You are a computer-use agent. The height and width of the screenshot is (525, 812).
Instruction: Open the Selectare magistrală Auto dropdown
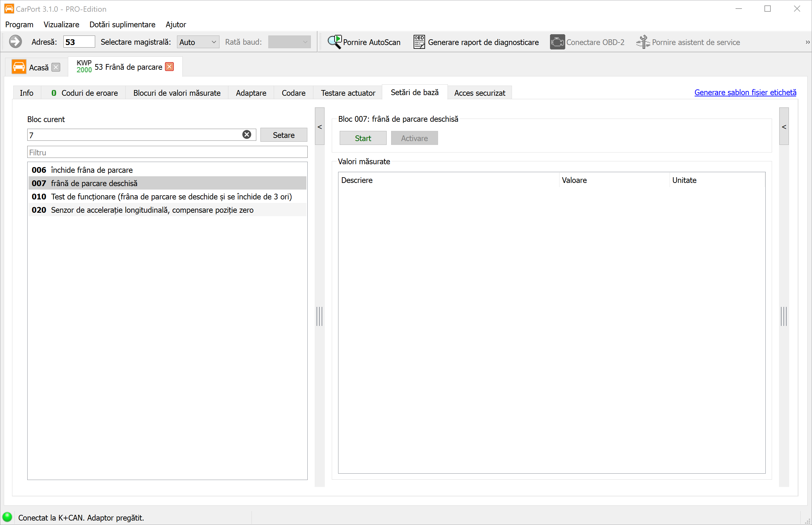click(x=198, y=42)
